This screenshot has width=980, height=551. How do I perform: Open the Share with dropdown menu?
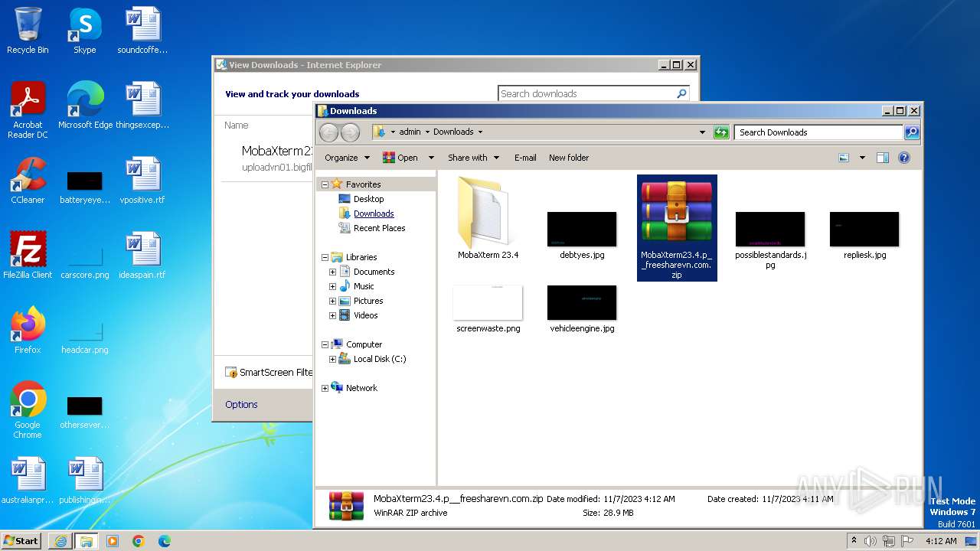(473, 158)
